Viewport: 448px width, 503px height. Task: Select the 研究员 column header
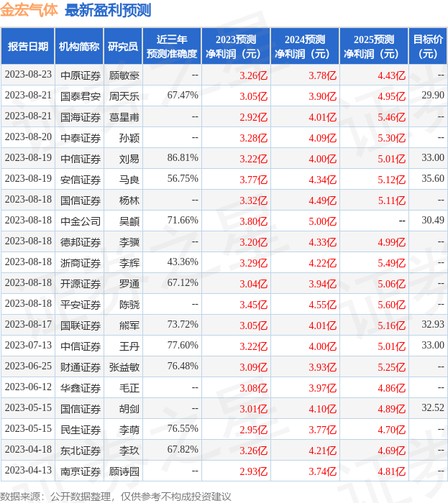pyautogui.click(x=123, y=46)
